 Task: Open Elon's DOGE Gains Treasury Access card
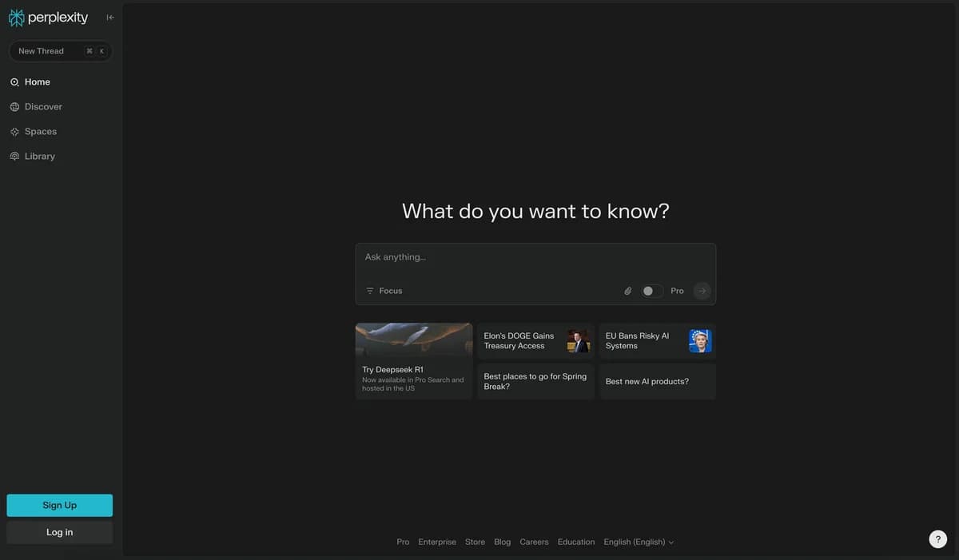(535, 341)
